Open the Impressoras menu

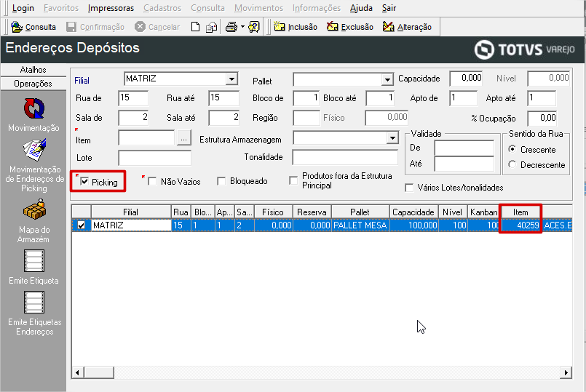tap(111, 8)
